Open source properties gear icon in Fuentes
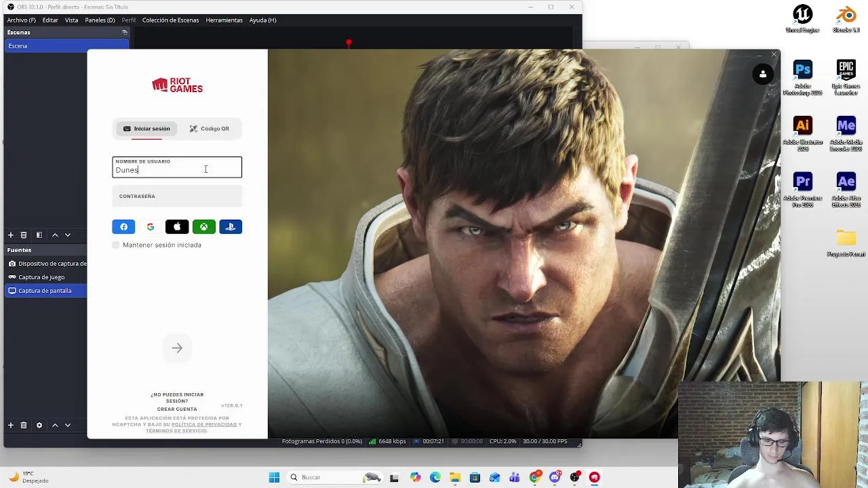 coord(39,426)
